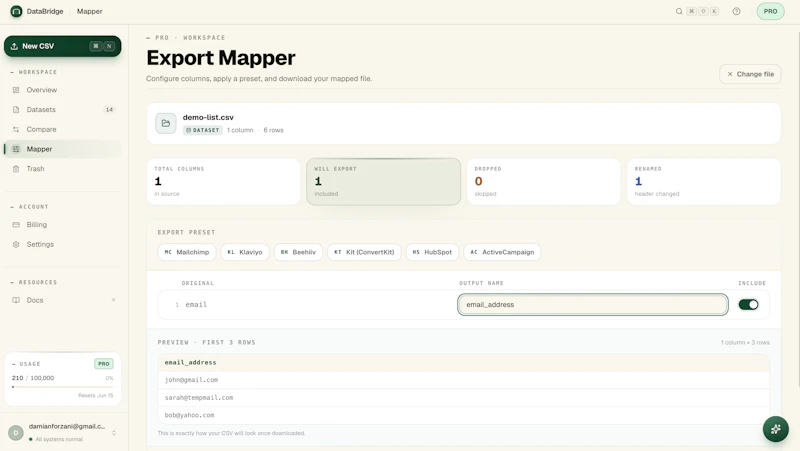The width and height of the screenshot is (800, 451).
Task: Toggle include switch for email column
Action: click(748, 305)
